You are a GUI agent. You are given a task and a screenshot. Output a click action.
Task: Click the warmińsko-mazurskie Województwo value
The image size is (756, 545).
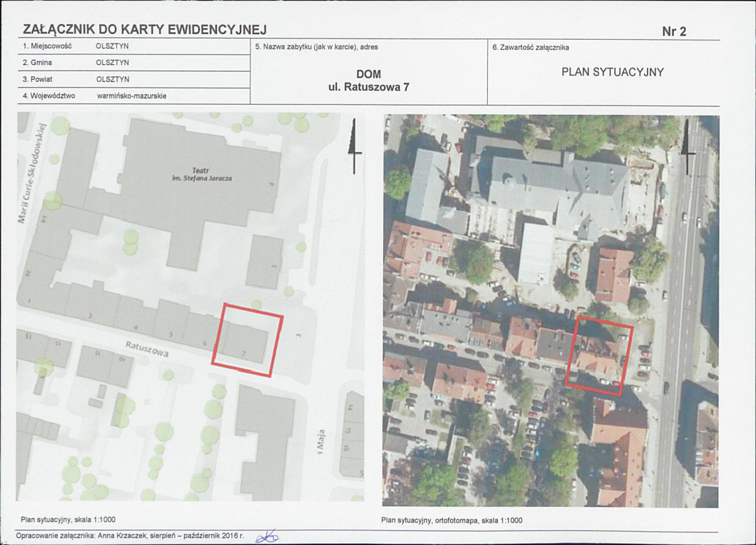coord(132,97)
